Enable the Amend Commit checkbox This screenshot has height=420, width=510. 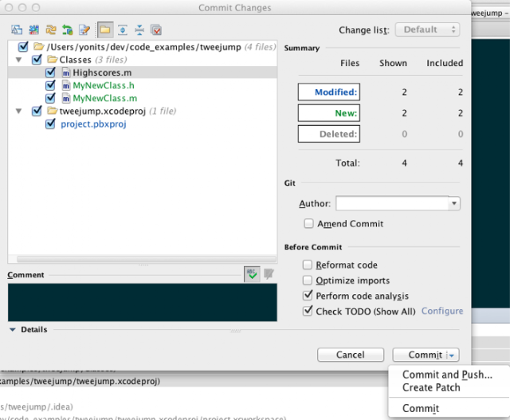pos(308,223)
